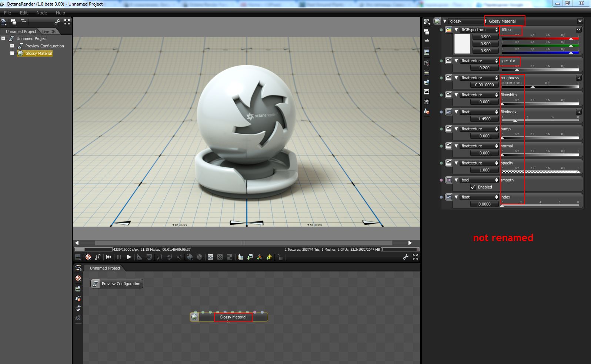Open the RGBspectrum type dropdown for diffuse
The width and height of the screenshot is (591, 364).
point(479,30)
